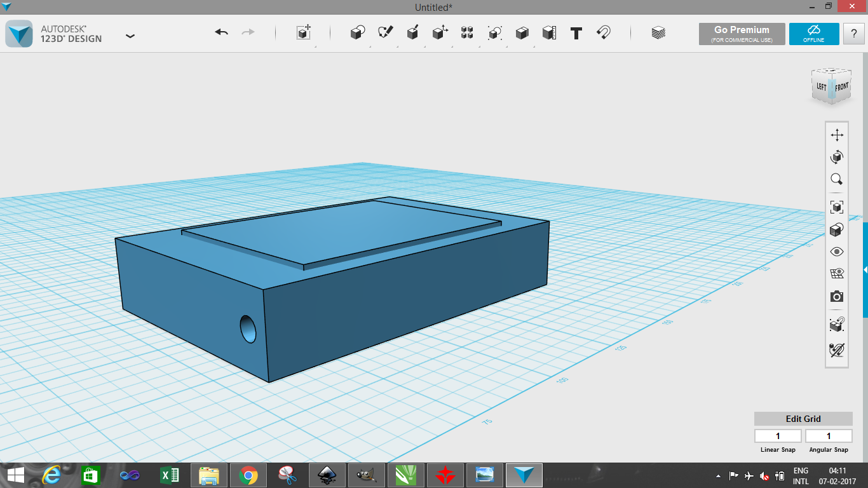Image resolution: width=868 pixels, height=488 pixels.
Task: Click the Redo arrow
Action: click(248, 32)
